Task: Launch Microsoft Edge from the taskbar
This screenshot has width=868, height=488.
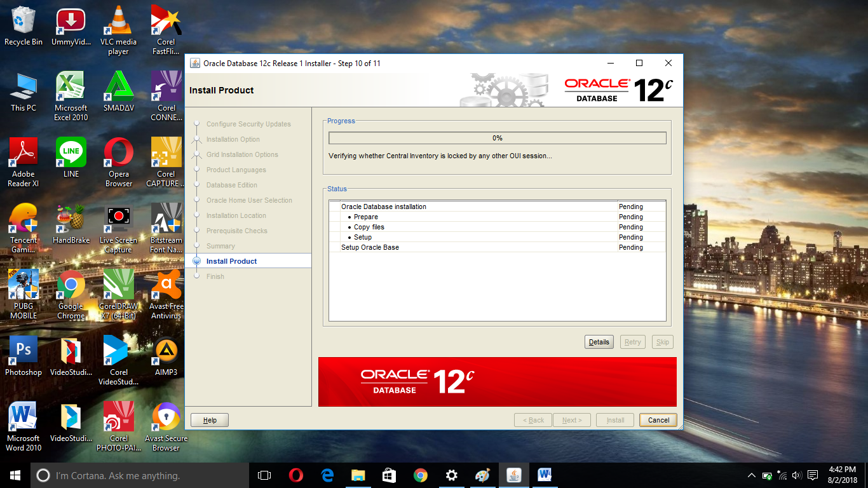Action: (x=327, y=475)
